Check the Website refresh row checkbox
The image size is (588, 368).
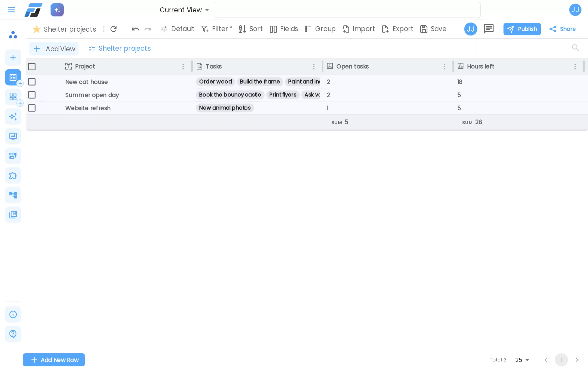click(x=32, y=108)
